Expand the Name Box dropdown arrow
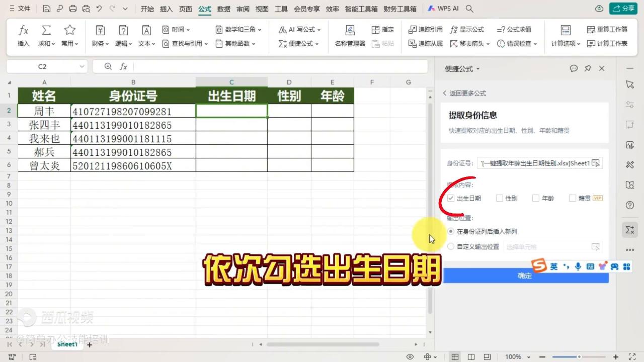 click(82, 66)
